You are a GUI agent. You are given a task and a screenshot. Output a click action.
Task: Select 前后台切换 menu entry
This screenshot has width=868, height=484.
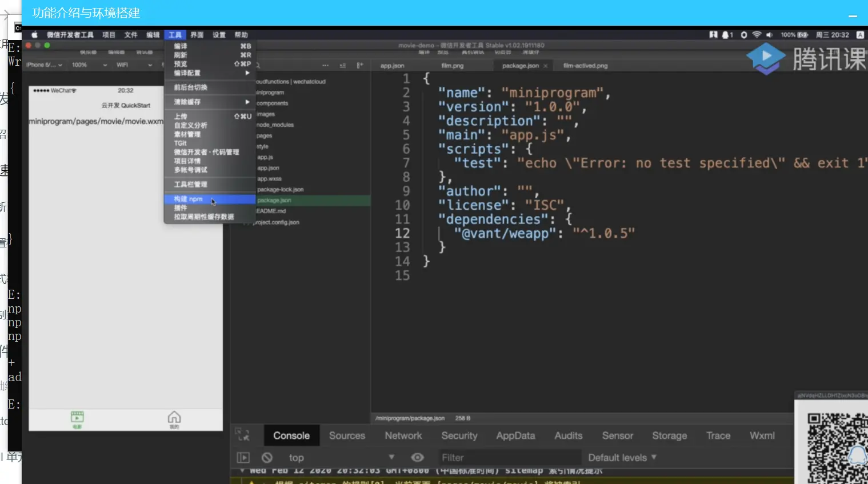click(210, 87)
